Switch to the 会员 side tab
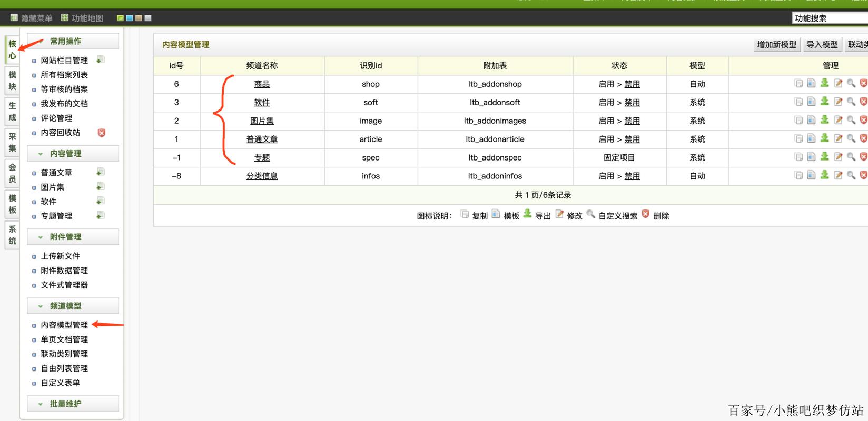The image size is (868, 421). pos(12,173)
